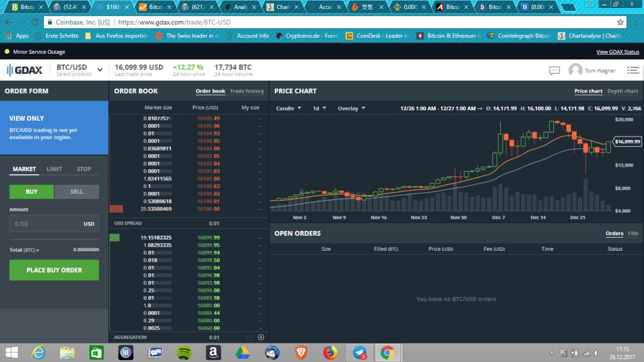644x362 pixels.
Task: Switch to the $160 browser tab
Action: pos(113,7)
